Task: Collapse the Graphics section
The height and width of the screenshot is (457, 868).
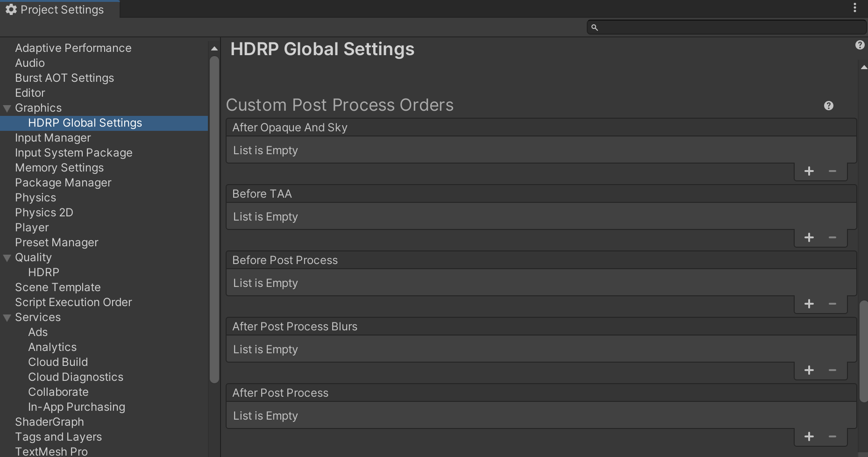Action: pyautogui.click(x=7, y=107)
